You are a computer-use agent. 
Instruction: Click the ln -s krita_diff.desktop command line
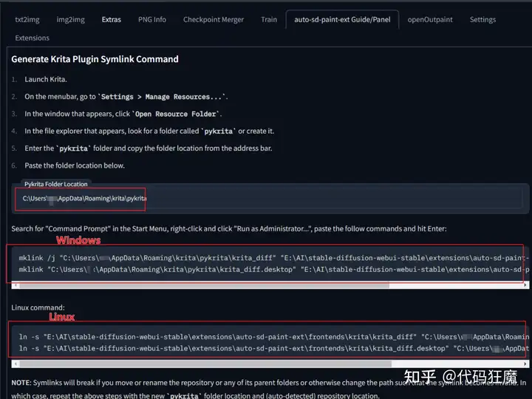point(274,349)
